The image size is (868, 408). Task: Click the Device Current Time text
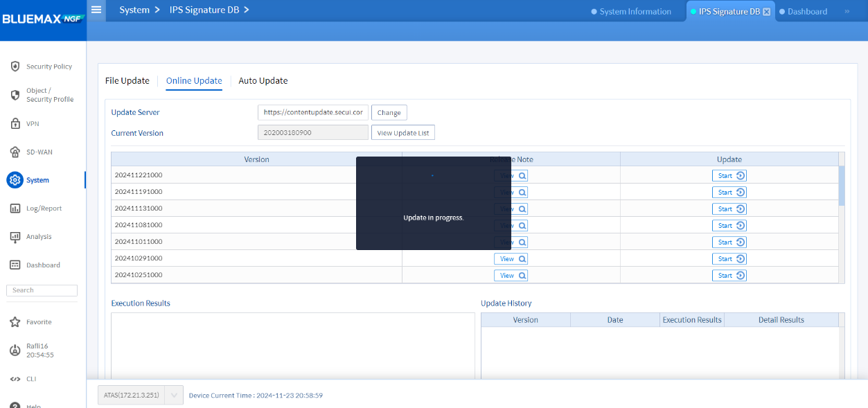click(x=256, y=396)
